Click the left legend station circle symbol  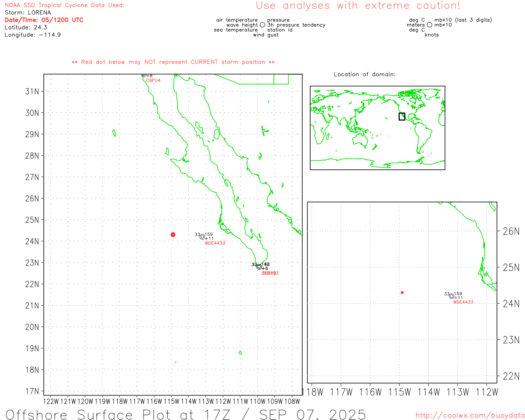click(x=262, y=25)
